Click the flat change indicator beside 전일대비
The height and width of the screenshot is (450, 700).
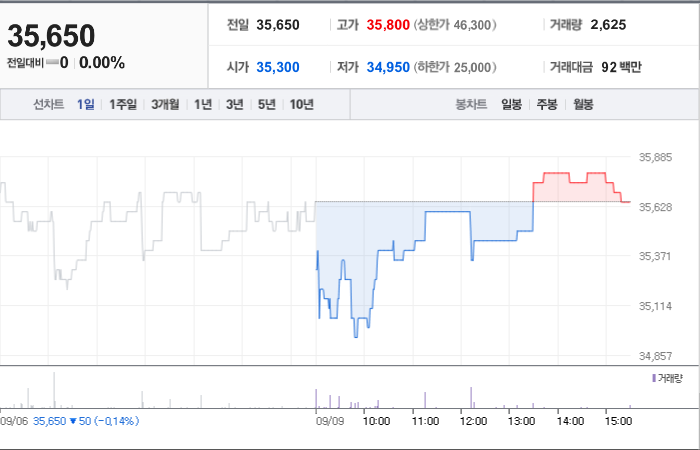point(52,63)
